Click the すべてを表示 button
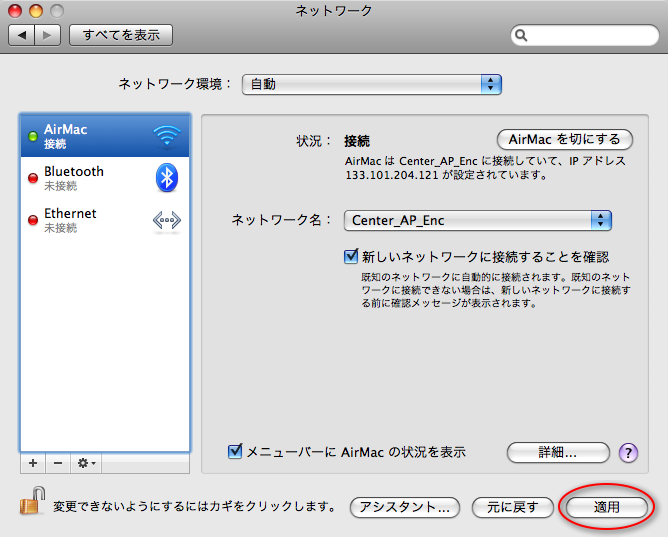Screen dimensions: 668x537 tap(121, 35)
